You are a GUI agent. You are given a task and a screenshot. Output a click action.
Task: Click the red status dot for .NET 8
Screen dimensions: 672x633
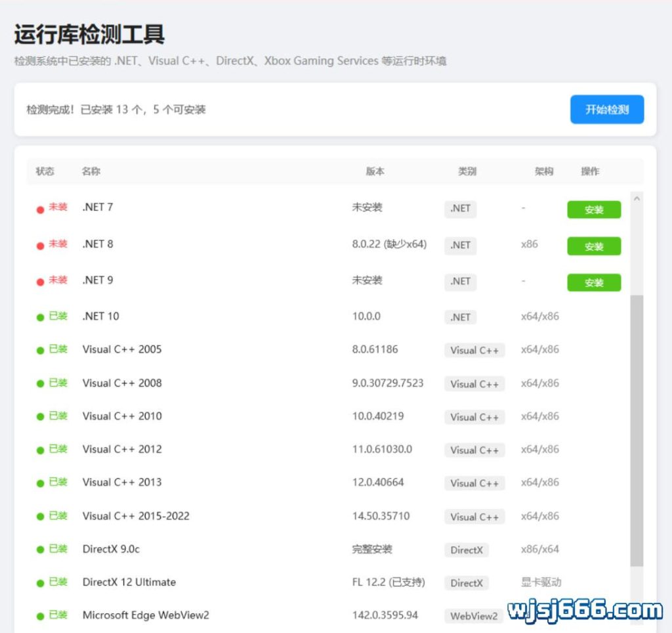pyautogui.click(x=40, y=246)
